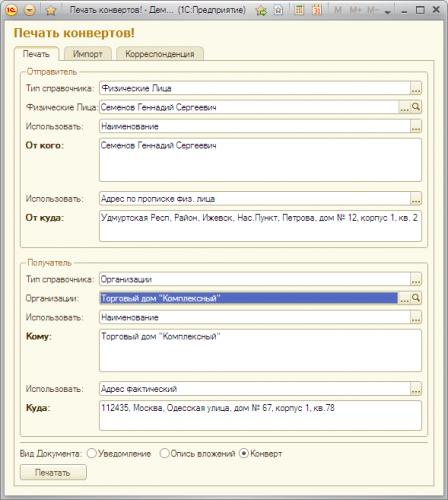Switch to the Корреспонденция tab
The image size is (448, 500).
coord(160,54)
